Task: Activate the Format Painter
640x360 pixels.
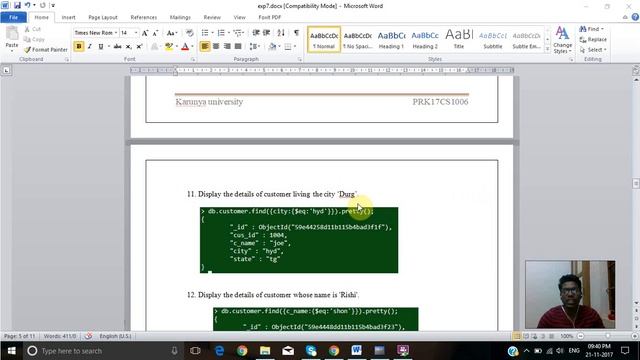Action: [x=45, y=49]
